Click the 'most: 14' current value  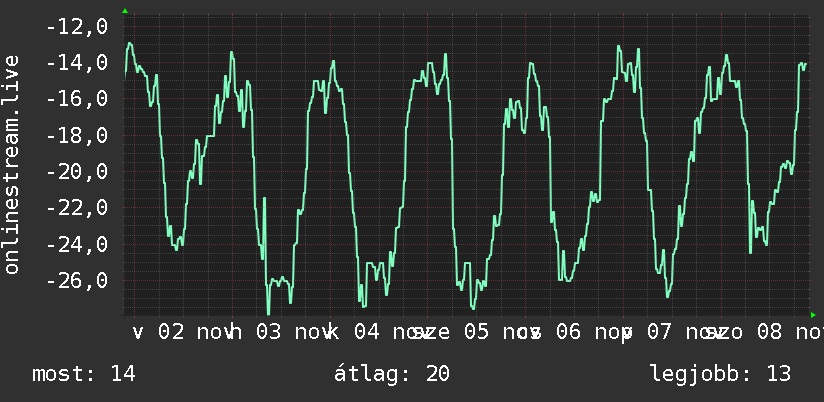point(84,374)
